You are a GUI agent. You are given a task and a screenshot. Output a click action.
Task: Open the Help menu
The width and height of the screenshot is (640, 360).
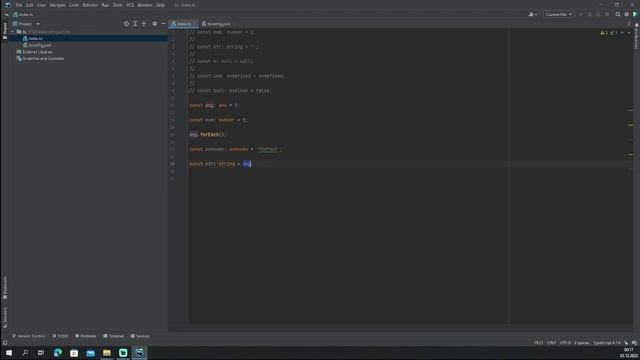[161, 5]
